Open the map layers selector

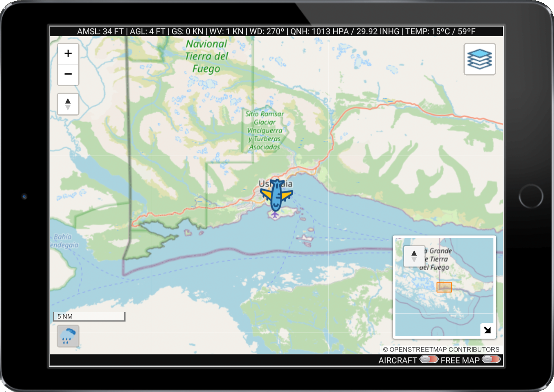[479, 59]
